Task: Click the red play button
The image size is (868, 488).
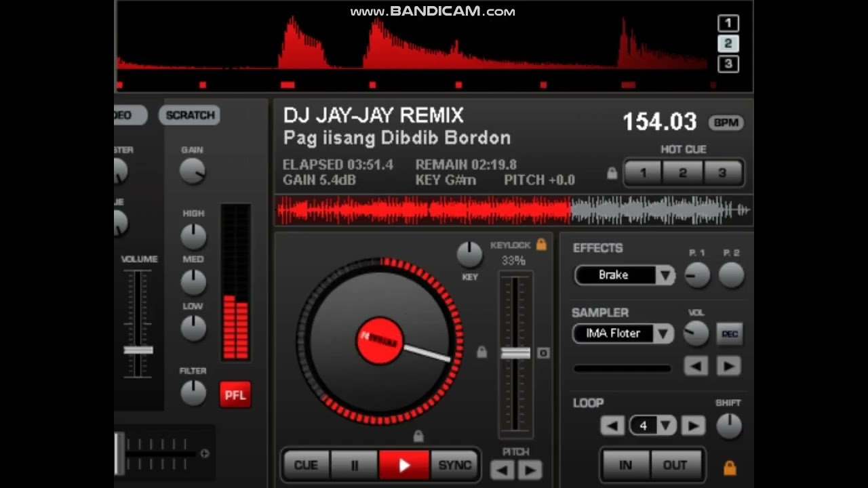Action: coord(404,465)
